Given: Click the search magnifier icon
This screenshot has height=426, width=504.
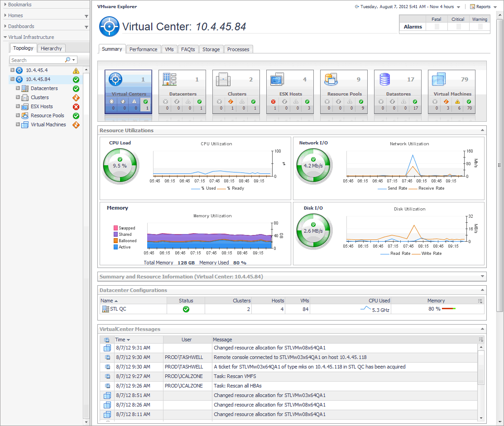Looking at the screenshot, I should click(67, 60).
